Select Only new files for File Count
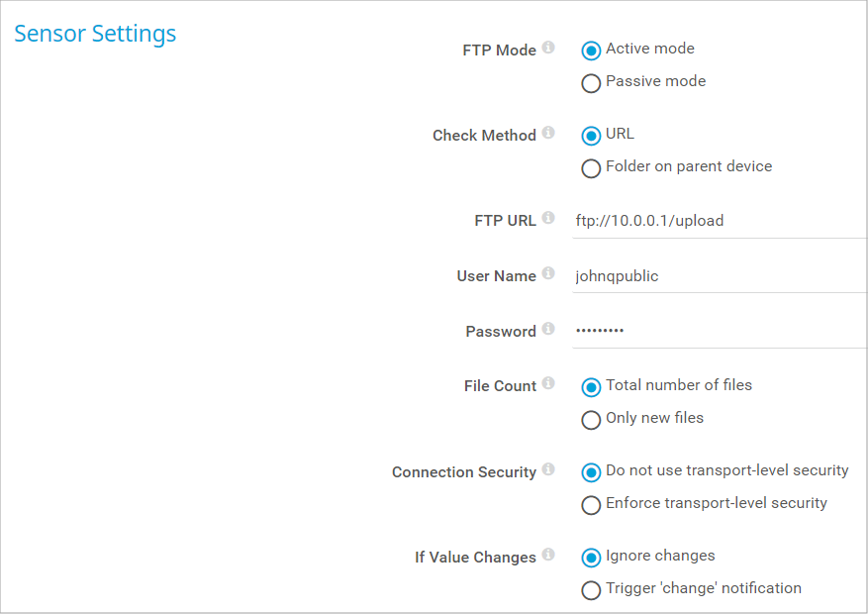This screenshot has height=614, width=868. pos(591,420)
